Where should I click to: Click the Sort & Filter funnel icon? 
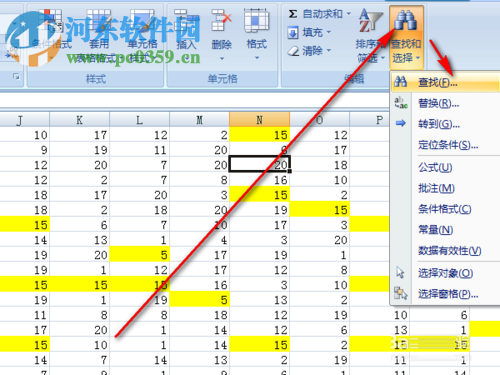tap(370, 21)
